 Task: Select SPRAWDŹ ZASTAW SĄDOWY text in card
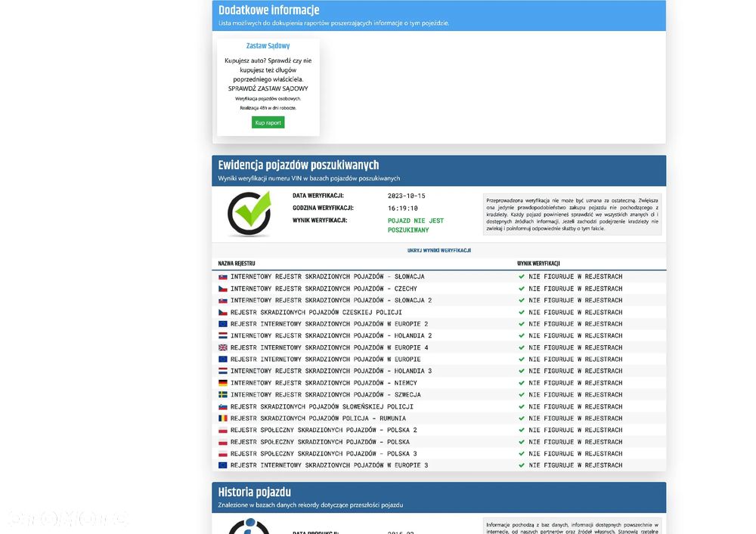point(268,88)
